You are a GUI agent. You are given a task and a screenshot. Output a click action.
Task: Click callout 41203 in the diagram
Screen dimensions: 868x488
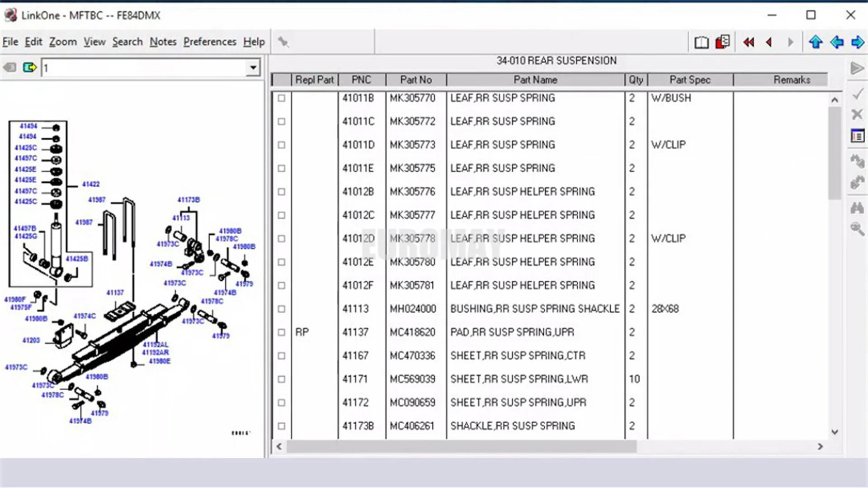[x=31, y=340]
